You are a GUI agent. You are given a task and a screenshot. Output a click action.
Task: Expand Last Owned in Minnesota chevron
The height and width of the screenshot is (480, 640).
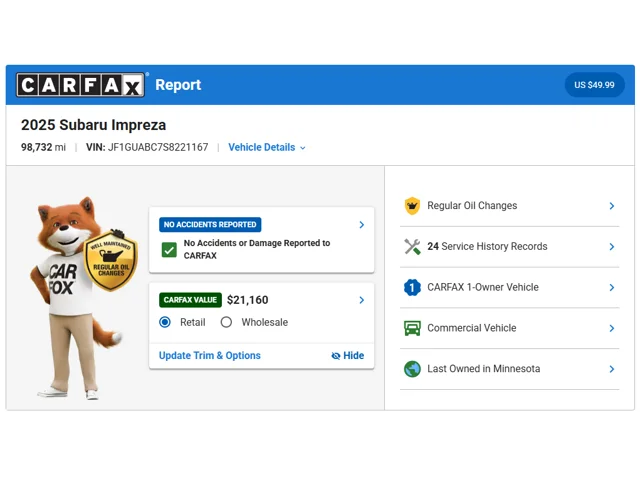611,369
